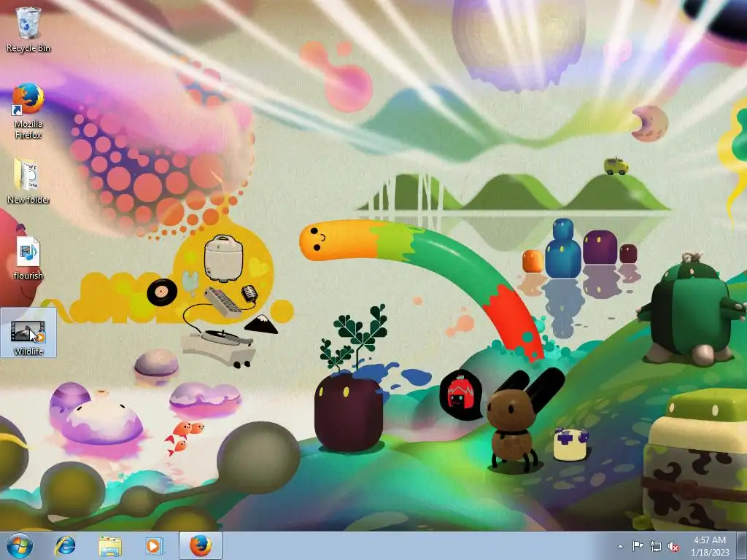The image size is (747, 560).
Task: Select the New folder desktop icon
Action: 28,181
